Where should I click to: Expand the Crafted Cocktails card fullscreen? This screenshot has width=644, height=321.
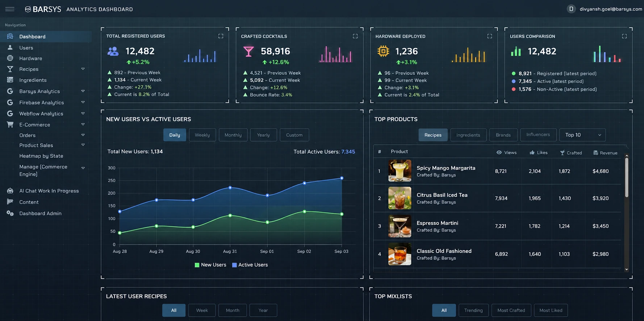pos(355,36)
